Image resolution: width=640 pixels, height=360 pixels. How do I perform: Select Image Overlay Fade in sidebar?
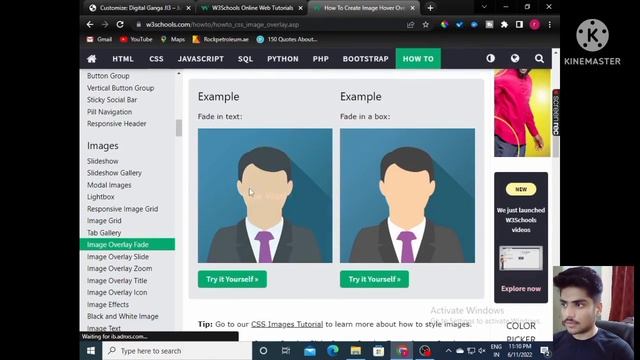pos(127,244)
